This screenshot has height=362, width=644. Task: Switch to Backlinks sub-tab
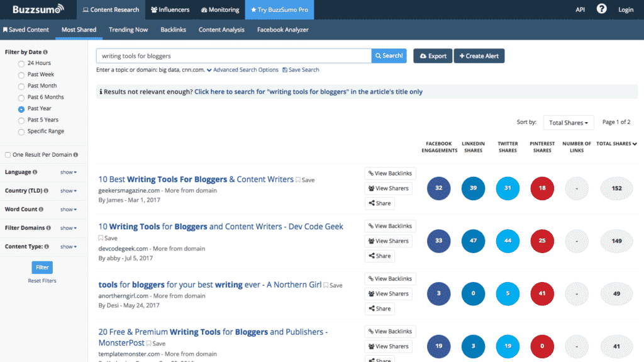coord(174,30)
